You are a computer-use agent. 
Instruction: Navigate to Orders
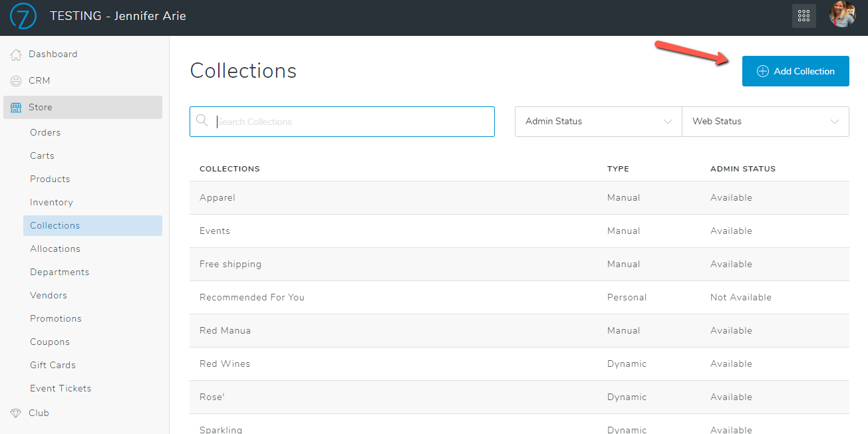click(45, 132)
